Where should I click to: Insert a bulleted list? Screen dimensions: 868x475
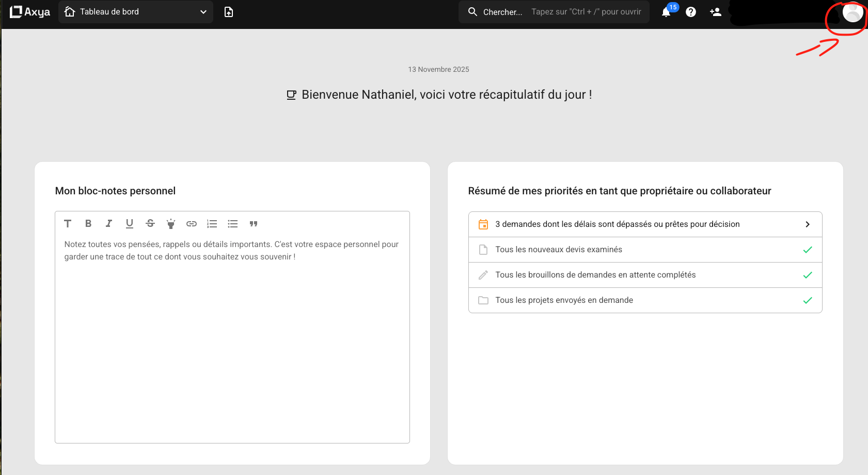click(x=233, y=224)
